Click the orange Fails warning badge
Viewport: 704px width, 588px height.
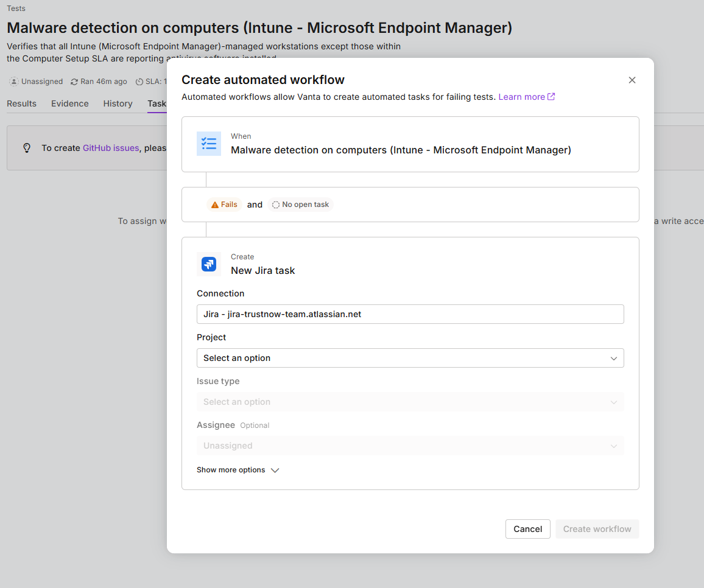224,205
